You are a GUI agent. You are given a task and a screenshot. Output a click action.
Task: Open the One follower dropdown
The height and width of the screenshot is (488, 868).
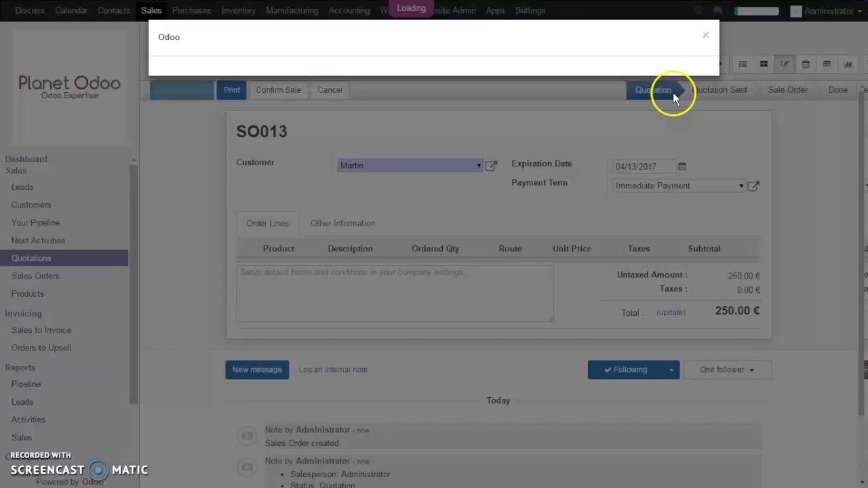coord(726,369)
